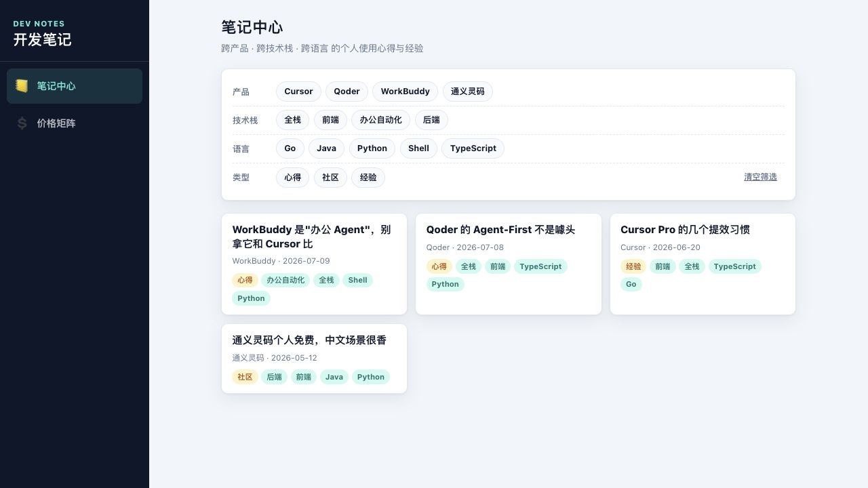Image resolution: width=868 pixels, height=488 pixels.
Task: Open the 通义灵码个人免费 note card
Action: (314, 359)
